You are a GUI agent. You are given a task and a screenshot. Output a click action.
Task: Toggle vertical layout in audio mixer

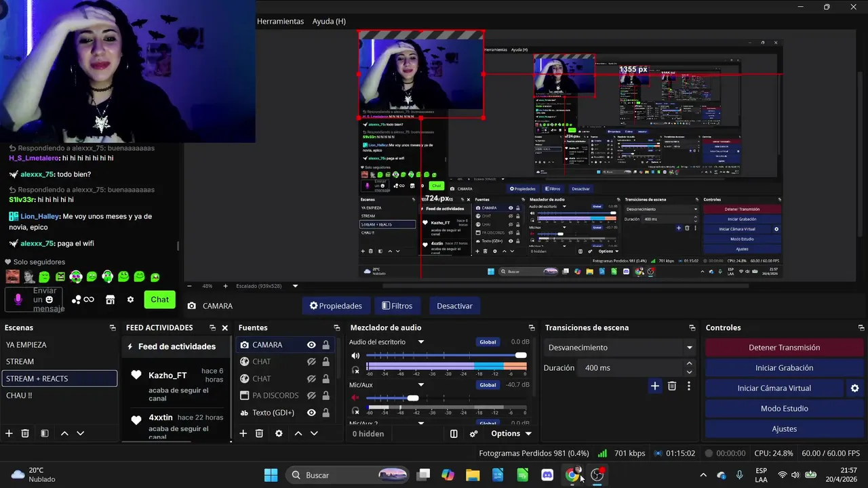click(x=454, y=434)
